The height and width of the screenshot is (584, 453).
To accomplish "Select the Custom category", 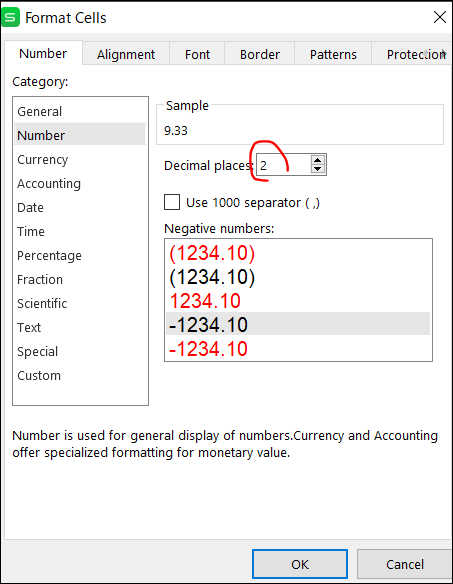I will coord(80,375).
